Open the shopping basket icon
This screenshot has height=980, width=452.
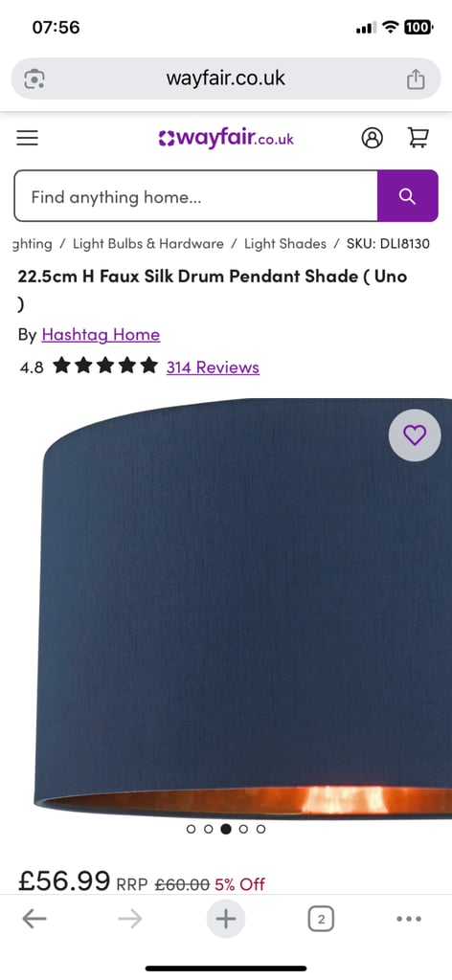click(418, 138)
